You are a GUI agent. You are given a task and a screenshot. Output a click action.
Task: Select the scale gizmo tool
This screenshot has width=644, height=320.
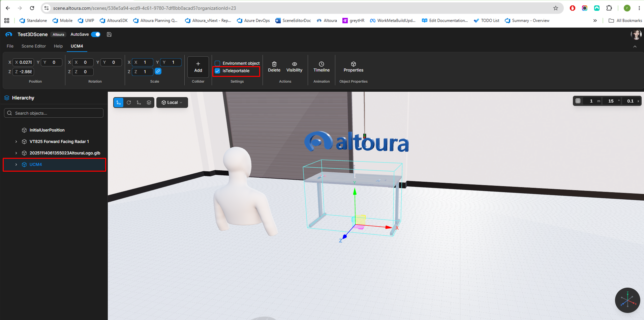click(139, 103)
